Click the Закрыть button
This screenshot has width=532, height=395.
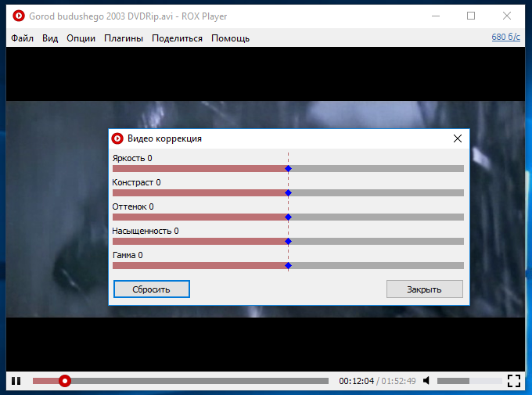pyautogui.click(x=425, y=289)
